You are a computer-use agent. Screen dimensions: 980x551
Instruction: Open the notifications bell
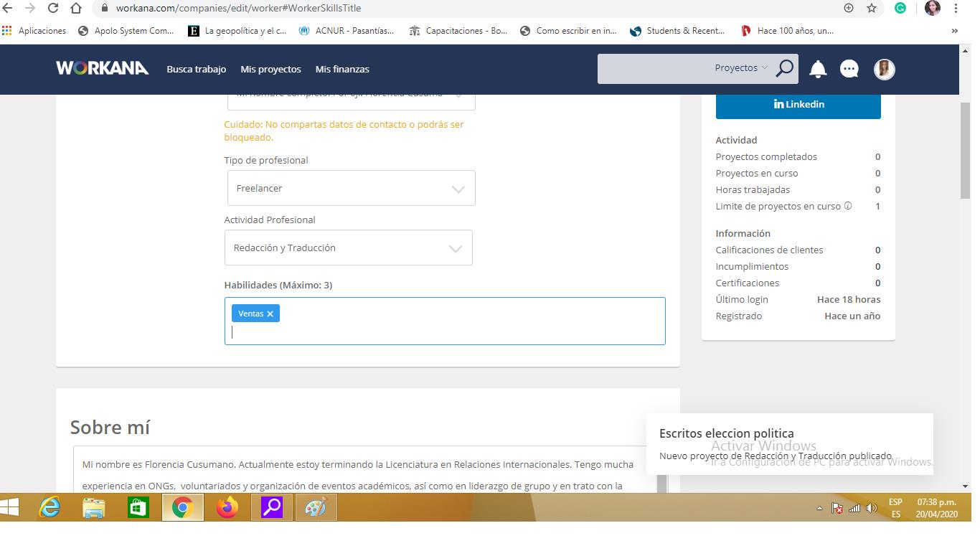[818, 69]
